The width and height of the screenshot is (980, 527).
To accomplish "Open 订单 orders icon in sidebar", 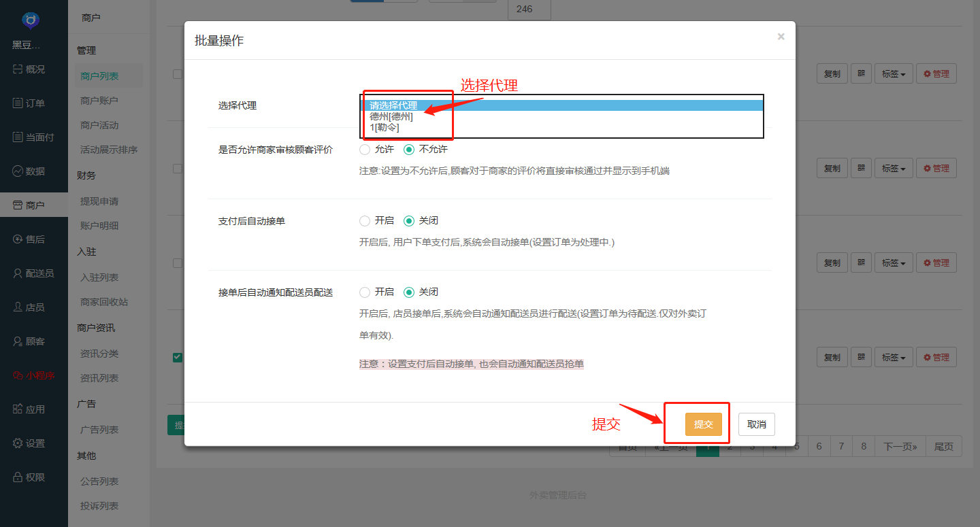I will (x=18, y=103).
